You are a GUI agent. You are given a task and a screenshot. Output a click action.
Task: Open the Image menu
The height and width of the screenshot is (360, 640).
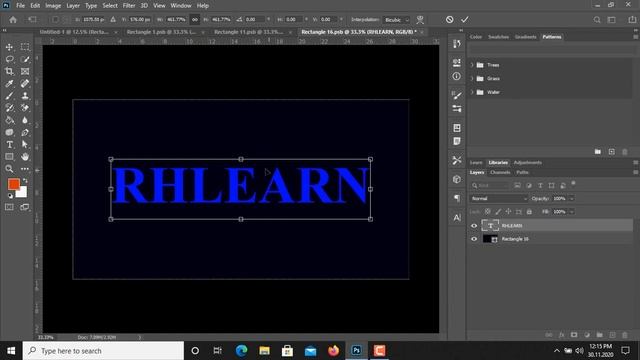pos(53,6)
